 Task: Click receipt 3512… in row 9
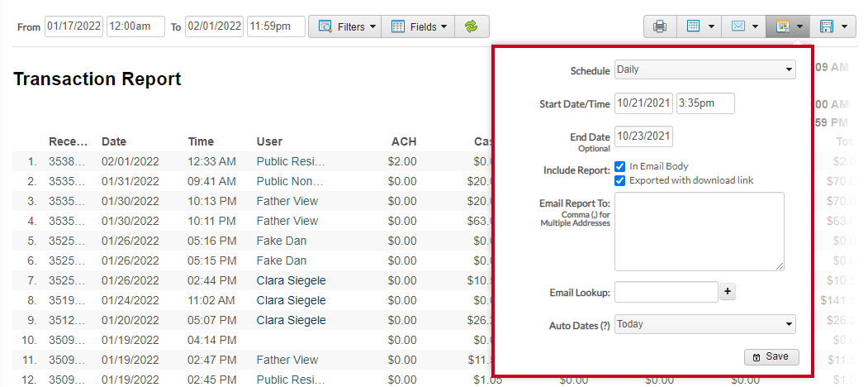click(68, 321)
